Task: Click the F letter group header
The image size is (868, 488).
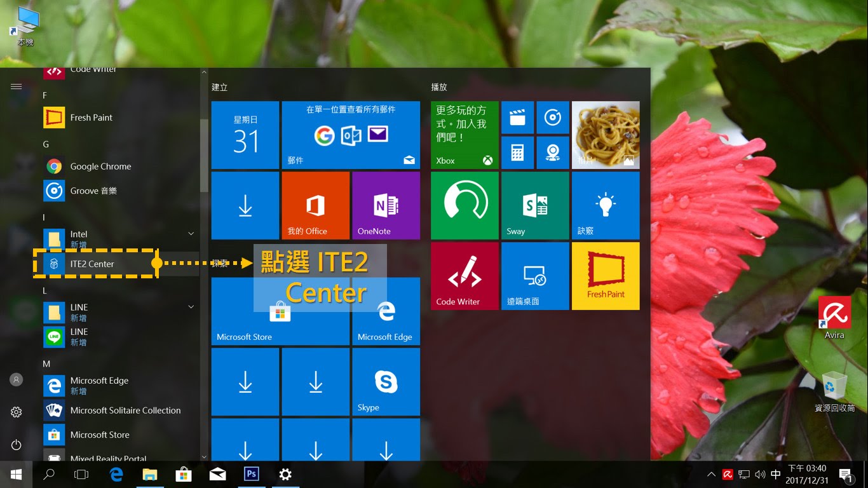Action: (x=45, y=95)
